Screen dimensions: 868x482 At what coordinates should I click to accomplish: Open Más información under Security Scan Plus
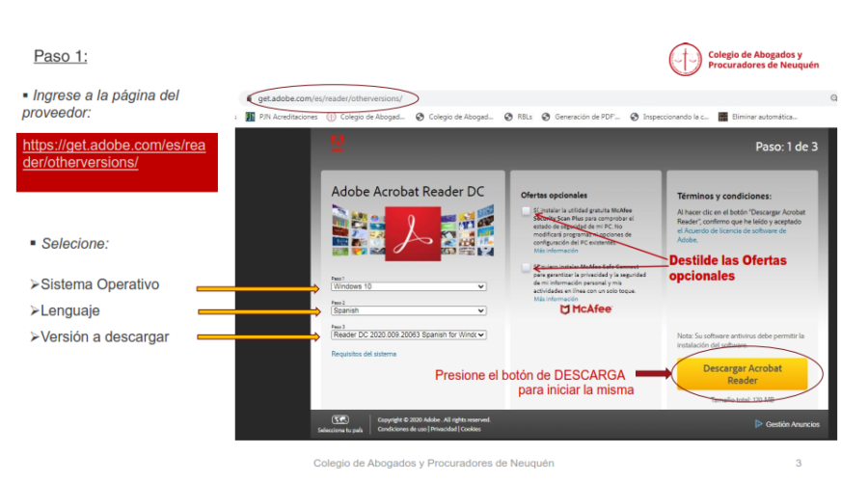[x=556, y=251]
